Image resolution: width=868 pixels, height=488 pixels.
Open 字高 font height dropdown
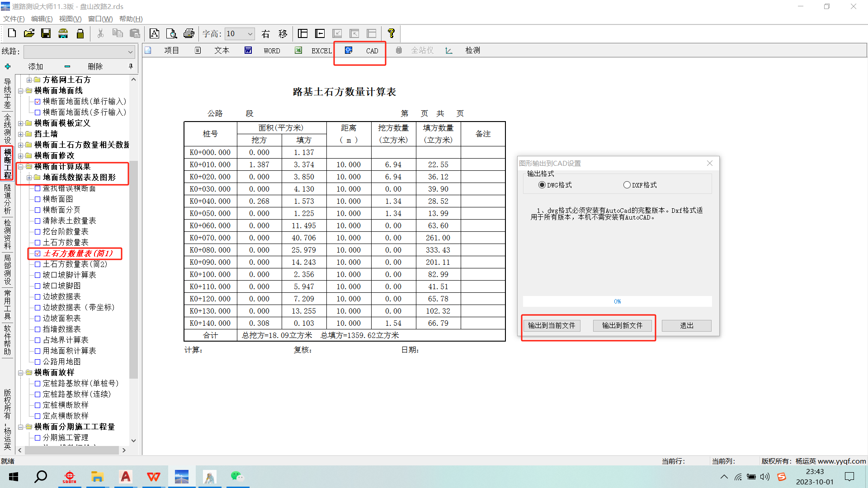pyautogui.click(x=250, y=34)
